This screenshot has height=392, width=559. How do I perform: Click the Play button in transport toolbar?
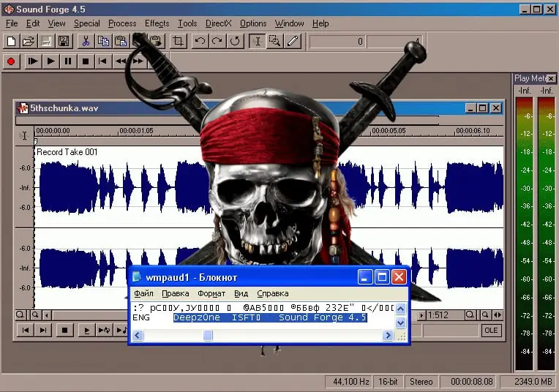click(50, 61)
